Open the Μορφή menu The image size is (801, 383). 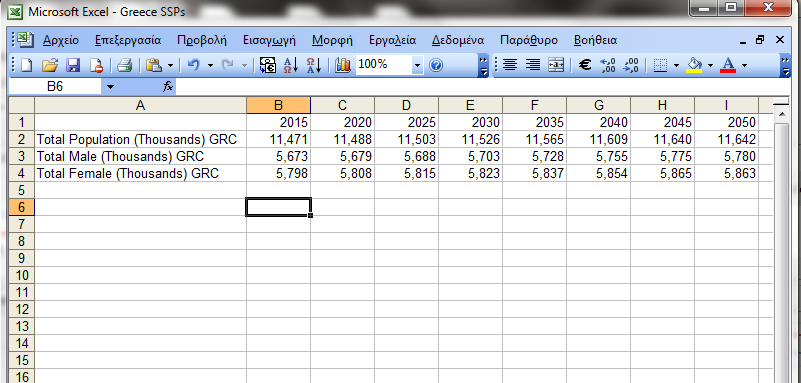tap(332, 40)
